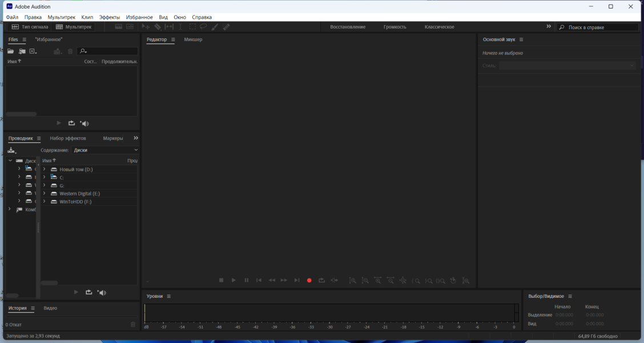Toggle spectral pitch display
The image size is (644, 343).
[130, 27]
